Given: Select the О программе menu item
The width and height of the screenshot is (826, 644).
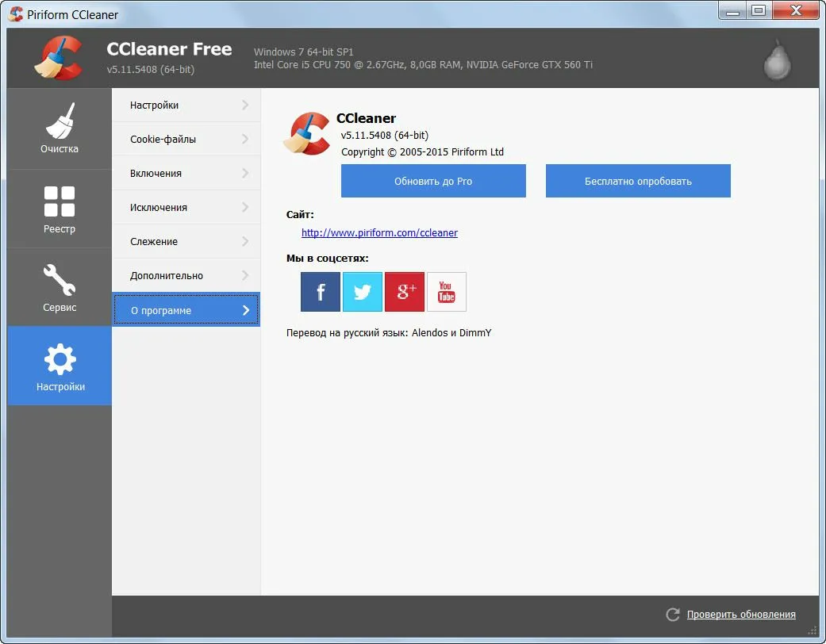Looking at the screenshot, I should point(161,310).
